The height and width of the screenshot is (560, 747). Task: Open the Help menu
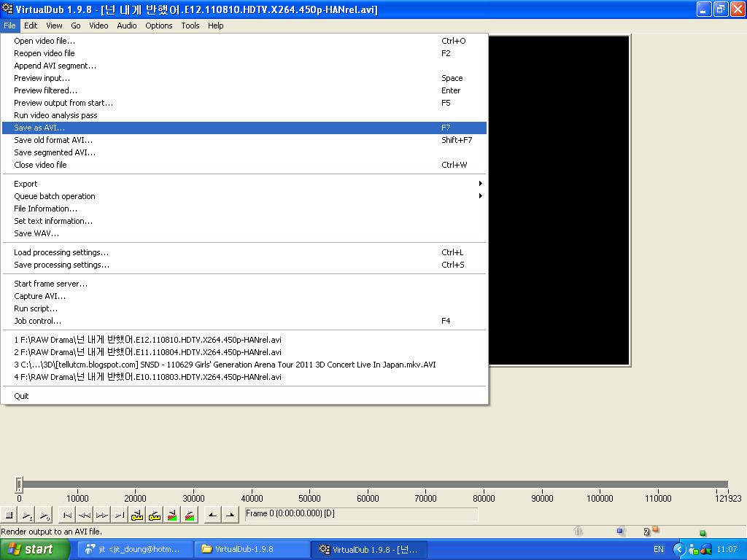215,26
